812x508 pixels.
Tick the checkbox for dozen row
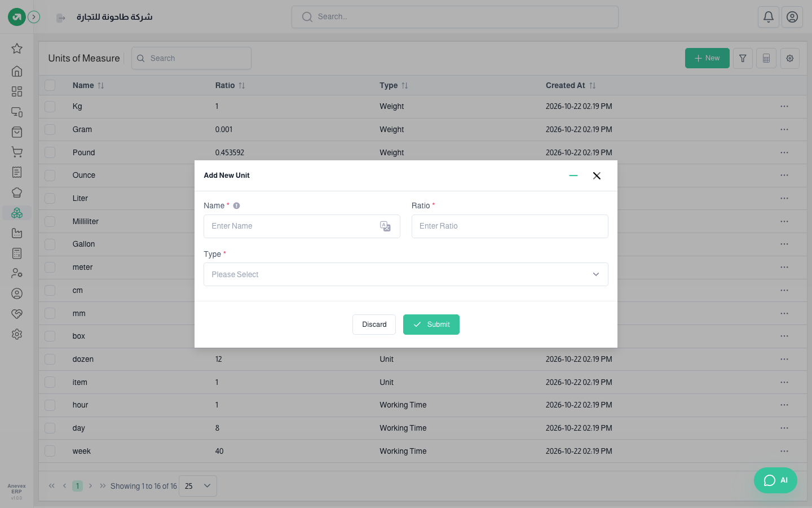pos(50,359)
